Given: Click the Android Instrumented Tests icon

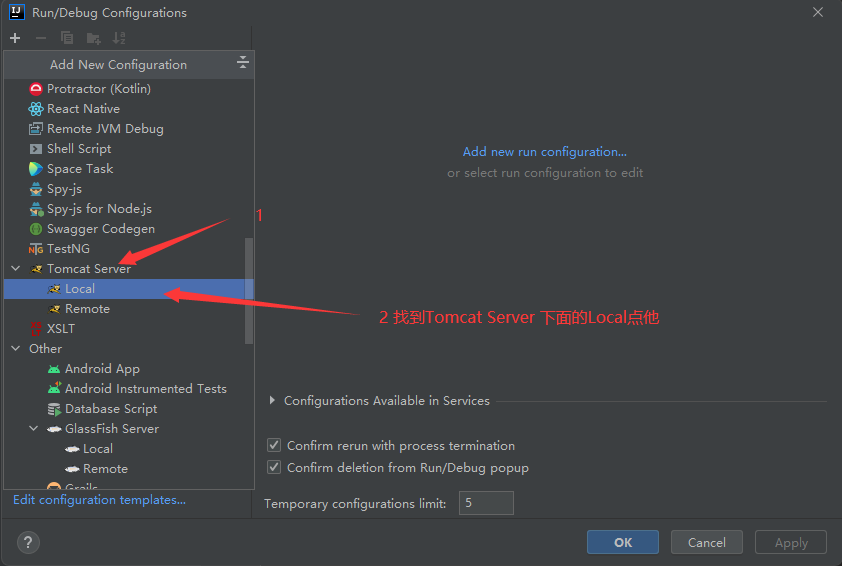Looking at the screenshot, I should (54, 389).
